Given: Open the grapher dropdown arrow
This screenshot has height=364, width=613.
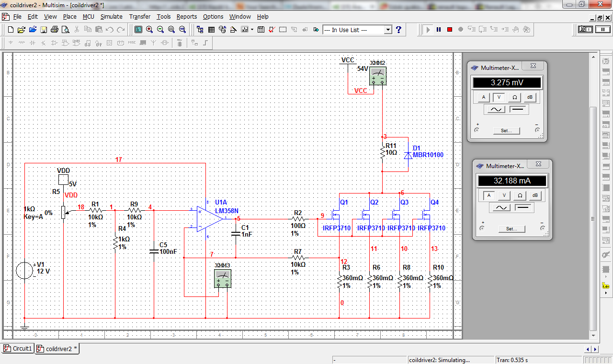Looking at the screenshot, I should coord(252,29).
